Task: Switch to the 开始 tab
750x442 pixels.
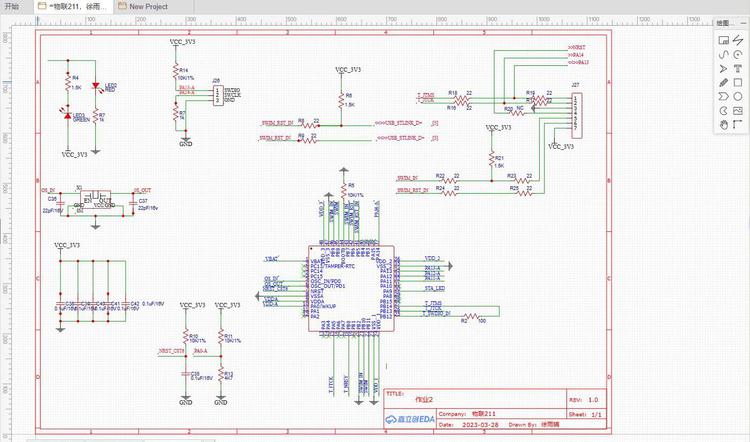Action: 12,7
